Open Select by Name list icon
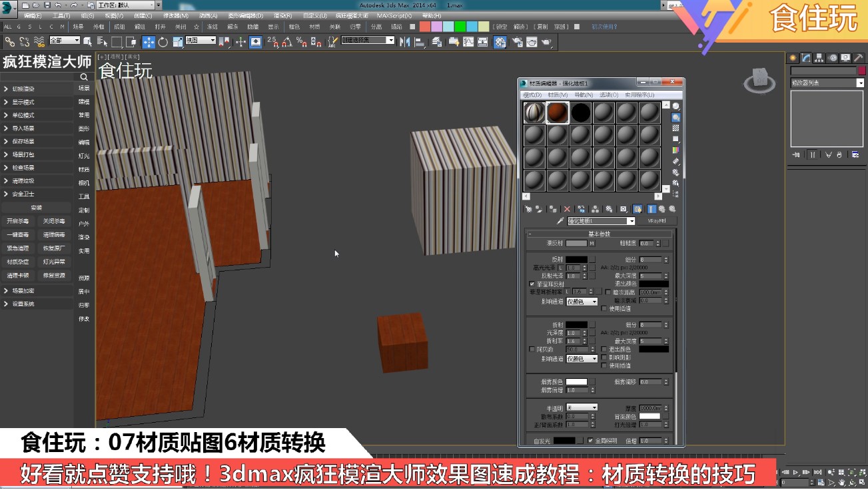Image resolution: width=868 pixels, height=490 pixels. click(101, 42)
